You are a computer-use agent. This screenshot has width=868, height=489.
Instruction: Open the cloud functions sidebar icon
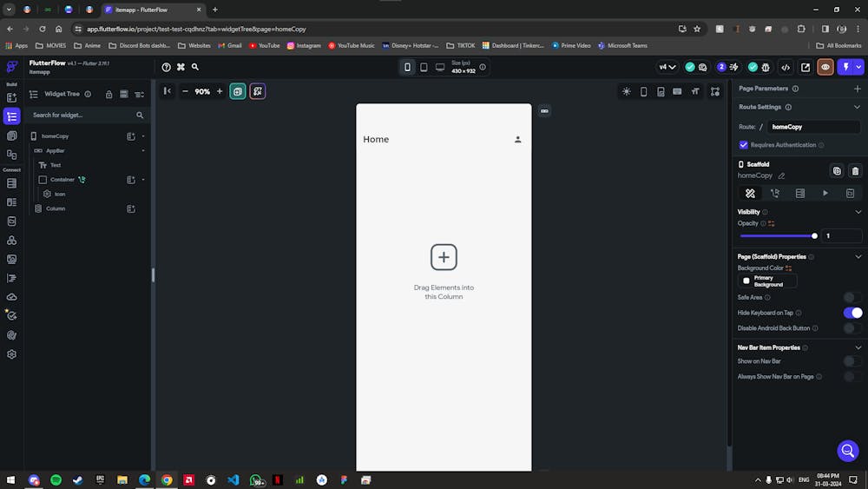tap(11, 297)
